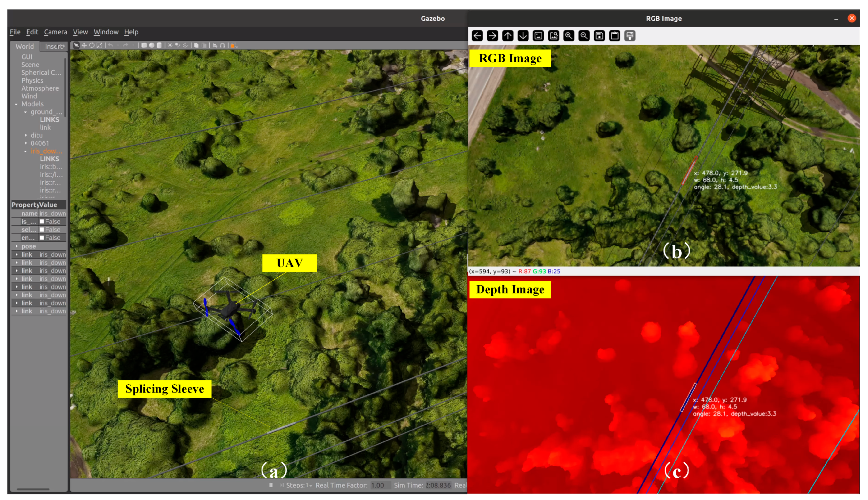This screenshot has height=500, width=868.
Task: Open the Camera menu
Action: (55, 32)
